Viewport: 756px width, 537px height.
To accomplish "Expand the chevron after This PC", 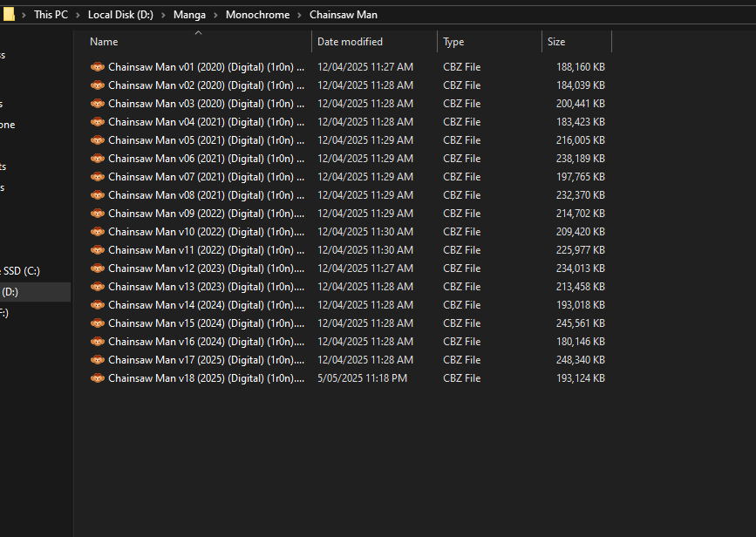I will point(78,15).
